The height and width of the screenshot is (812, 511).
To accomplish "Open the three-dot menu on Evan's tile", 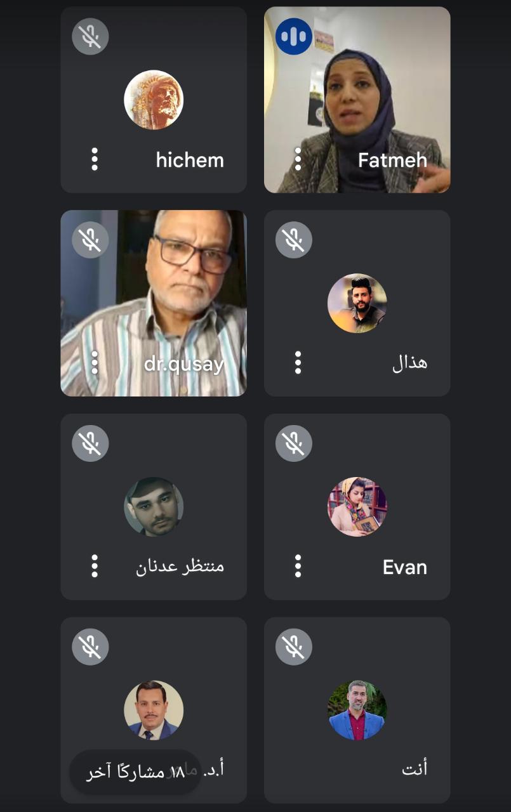I will [x=298, y=566].
